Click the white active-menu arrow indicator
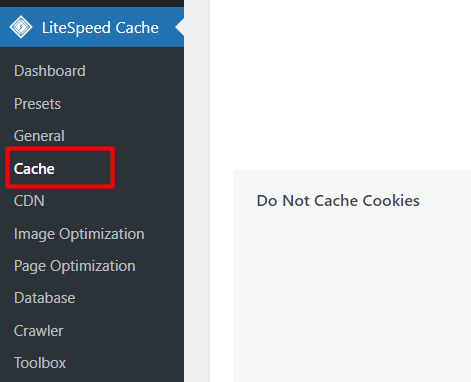The image size is (471, 382). click(x=180, y=27)
